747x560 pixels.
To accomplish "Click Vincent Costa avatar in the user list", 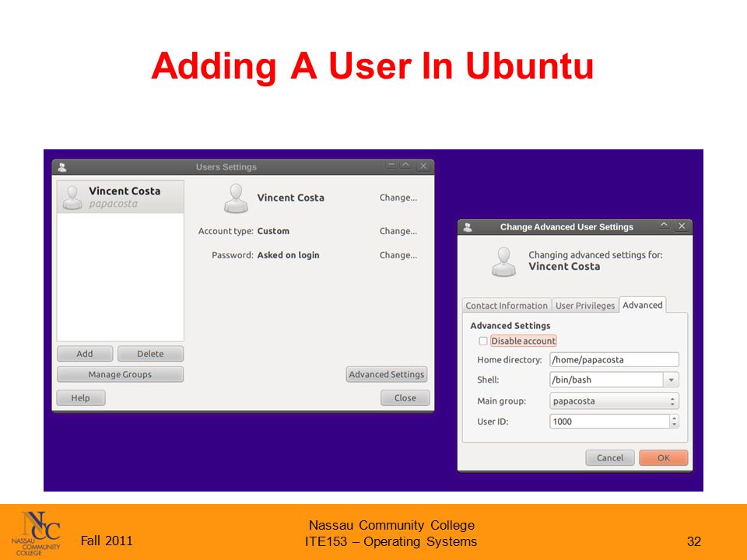I will click(72, 198).
